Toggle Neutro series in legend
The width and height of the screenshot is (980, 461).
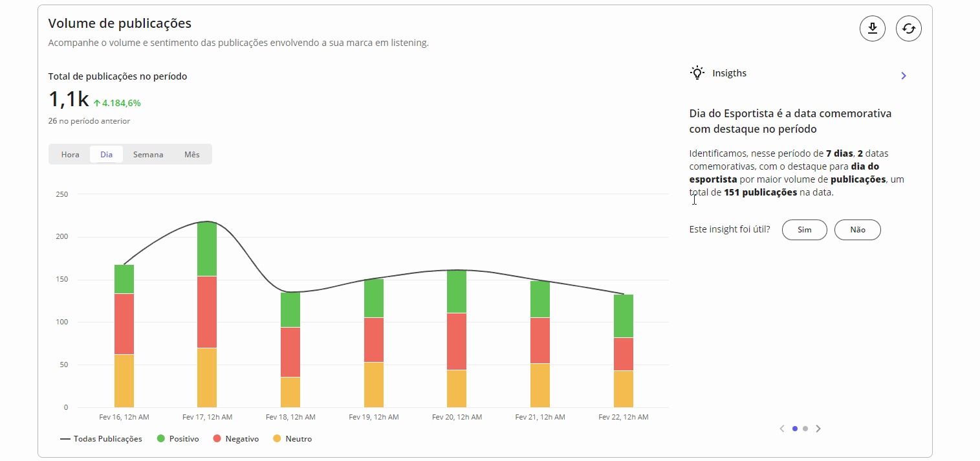pyautogui.click(x=292, y=439)
